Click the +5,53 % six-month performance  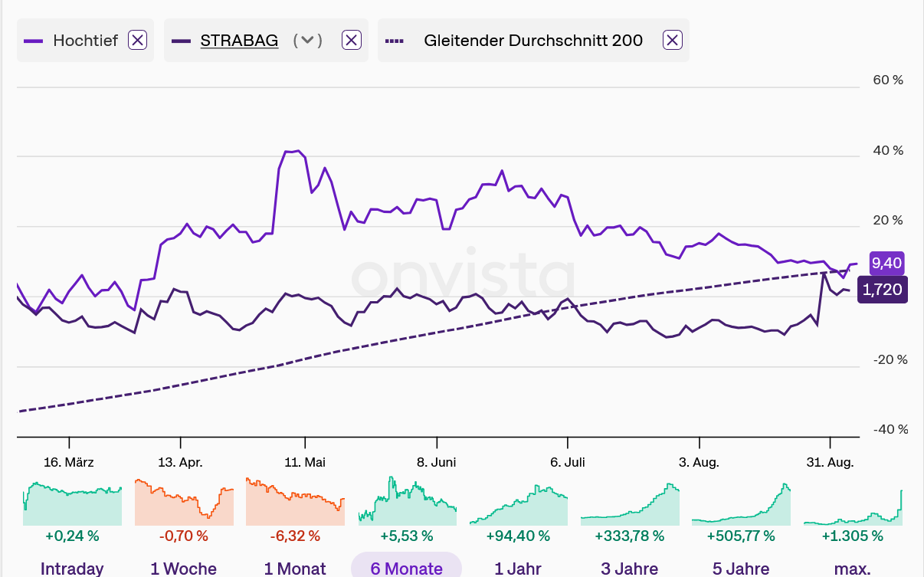pos(407,536)
